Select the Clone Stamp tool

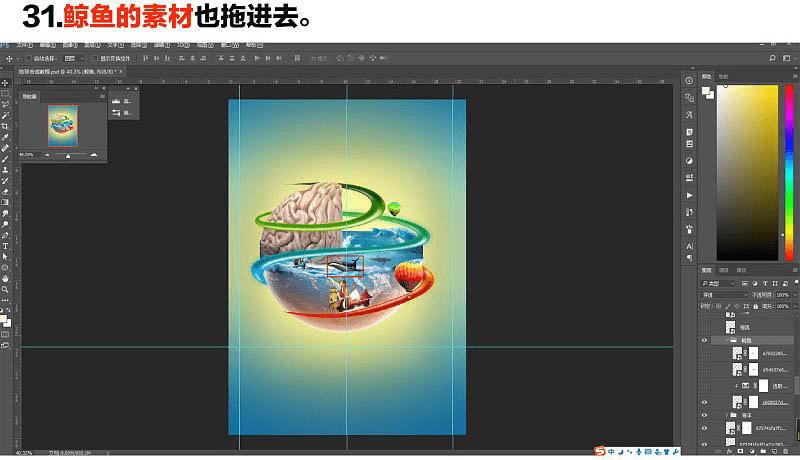point(5,170)
